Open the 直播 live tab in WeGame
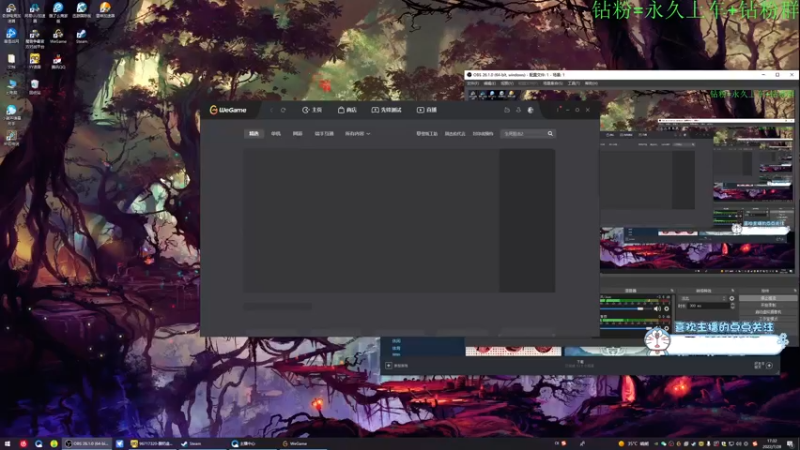Viewport: 800px width, 450px height. click(427, 110)
